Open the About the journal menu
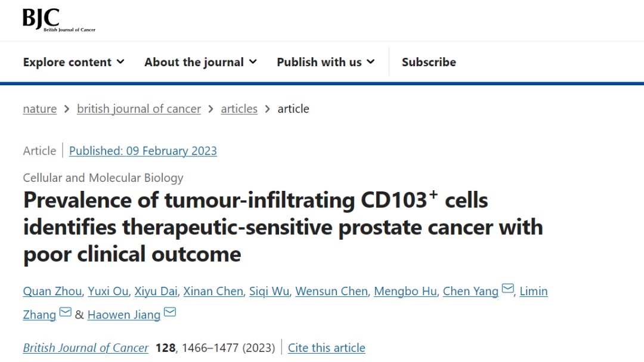The width and height of the screenshot is (644, 362). pos(200,62)
